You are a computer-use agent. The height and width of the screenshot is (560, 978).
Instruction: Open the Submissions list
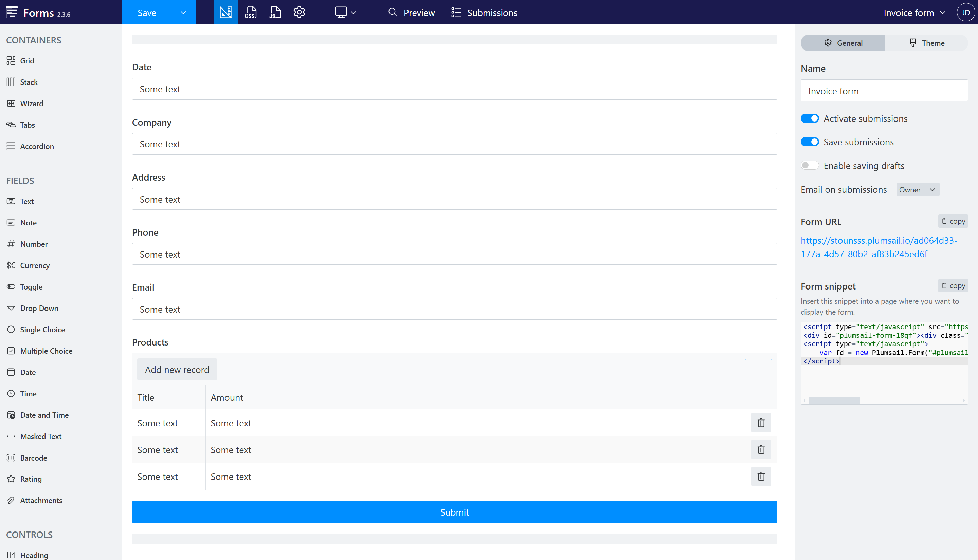[484, 13]
